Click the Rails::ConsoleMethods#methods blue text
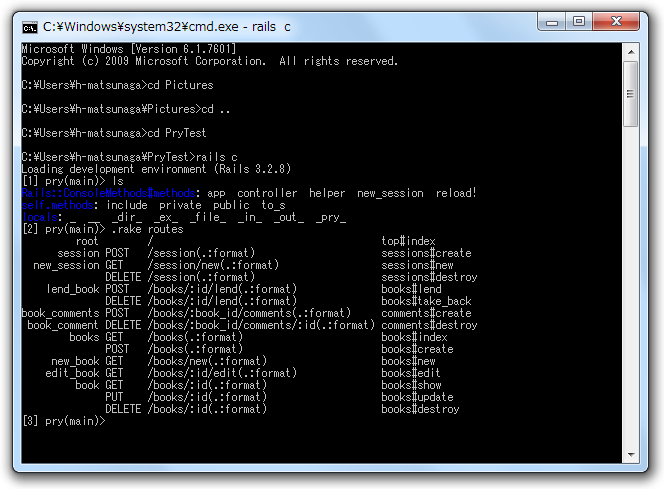This screenshot has width=664, height=489. (x=108, y=193)
